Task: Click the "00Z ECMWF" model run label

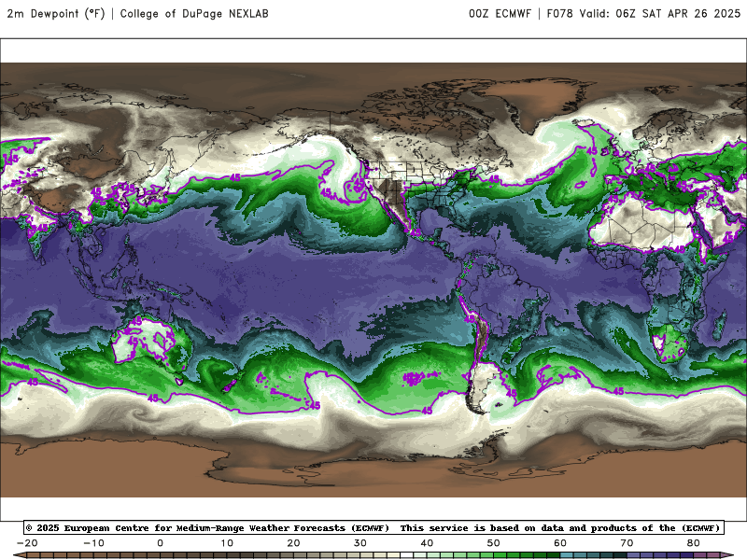Action: (500, 14)
